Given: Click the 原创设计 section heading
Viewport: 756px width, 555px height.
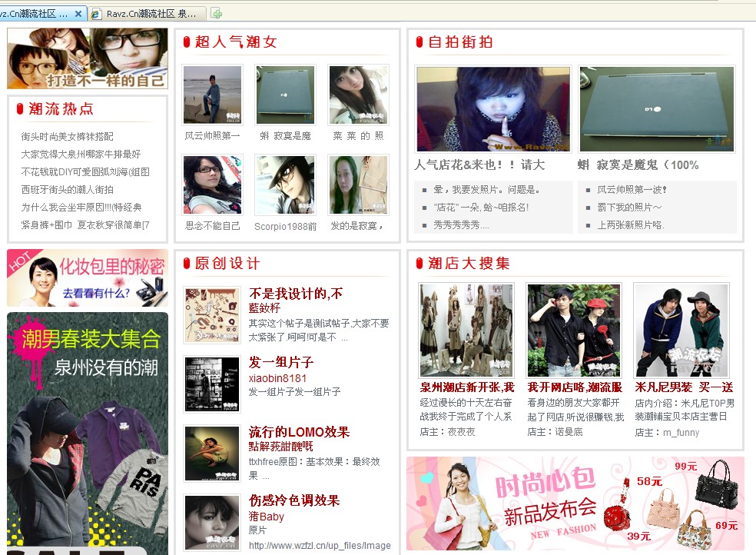Looking at the screenshot, I should (x=227, y=263).
